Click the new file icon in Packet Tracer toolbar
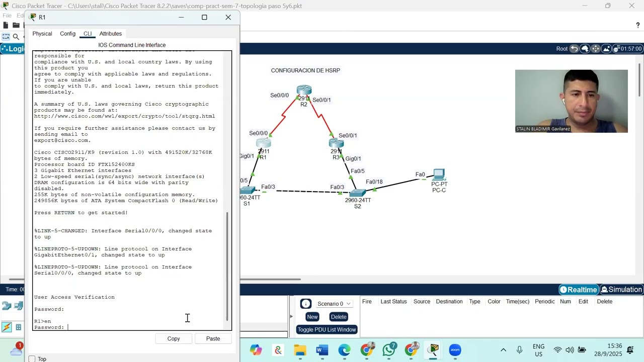 6,25
